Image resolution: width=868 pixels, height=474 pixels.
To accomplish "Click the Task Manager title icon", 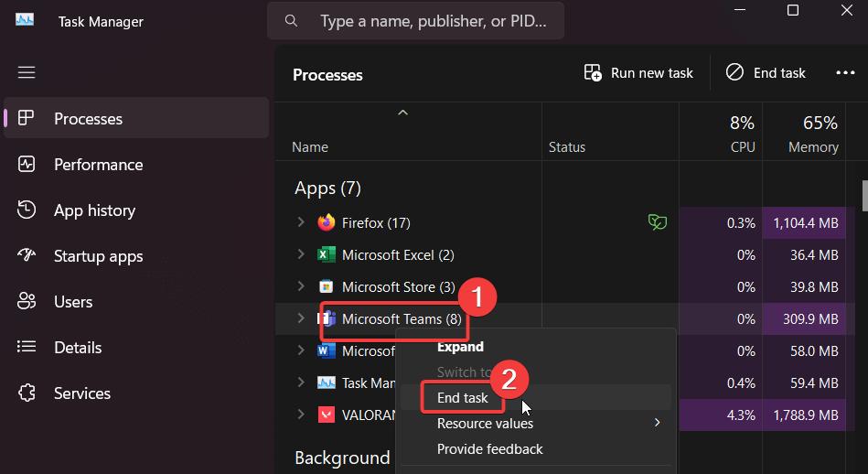I will pos(25,21).
